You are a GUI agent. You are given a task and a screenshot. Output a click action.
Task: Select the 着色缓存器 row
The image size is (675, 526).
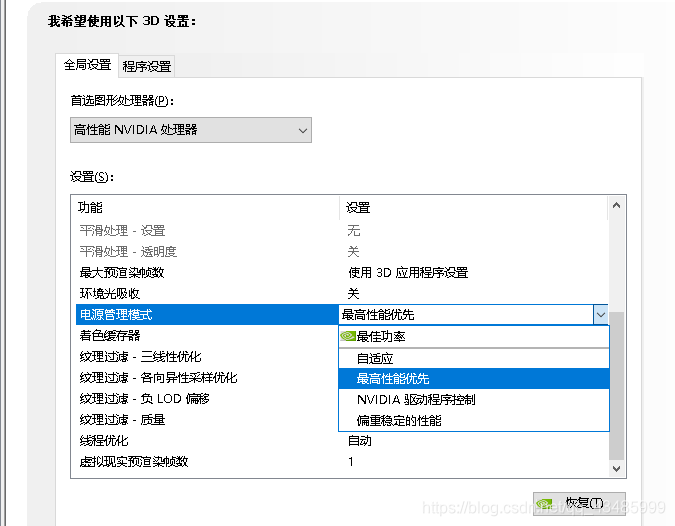click(207, 336)
